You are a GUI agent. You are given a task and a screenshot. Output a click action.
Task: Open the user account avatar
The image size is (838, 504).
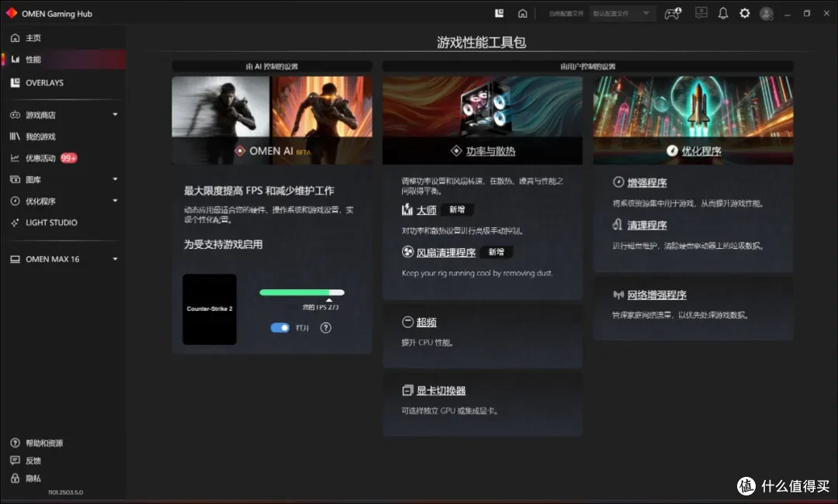pos(767,13)
